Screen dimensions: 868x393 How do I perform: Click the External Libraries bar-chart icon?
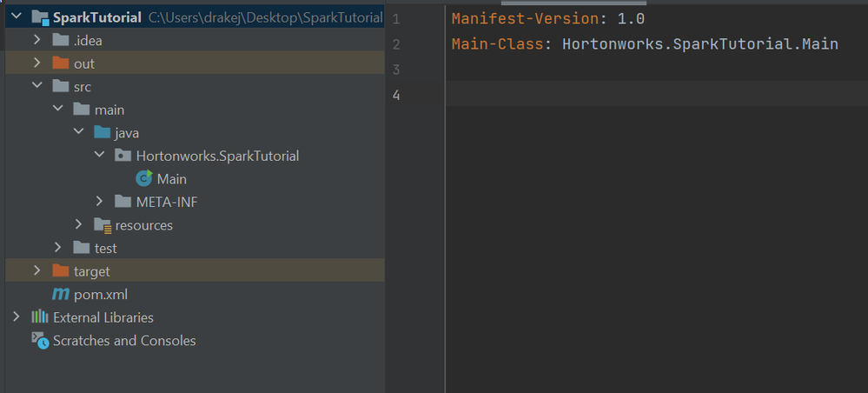point(39,317)
